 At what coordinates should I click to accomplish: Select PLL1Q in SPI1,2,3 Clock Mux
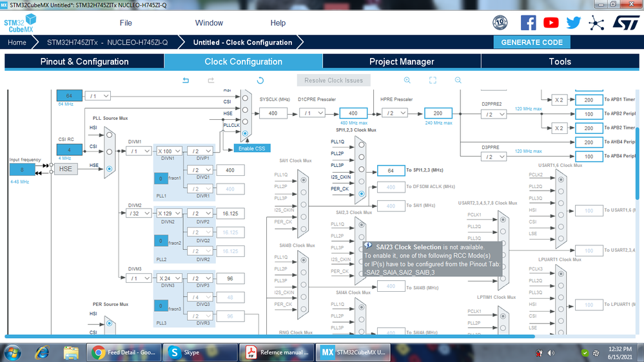(x=362, y=144)
